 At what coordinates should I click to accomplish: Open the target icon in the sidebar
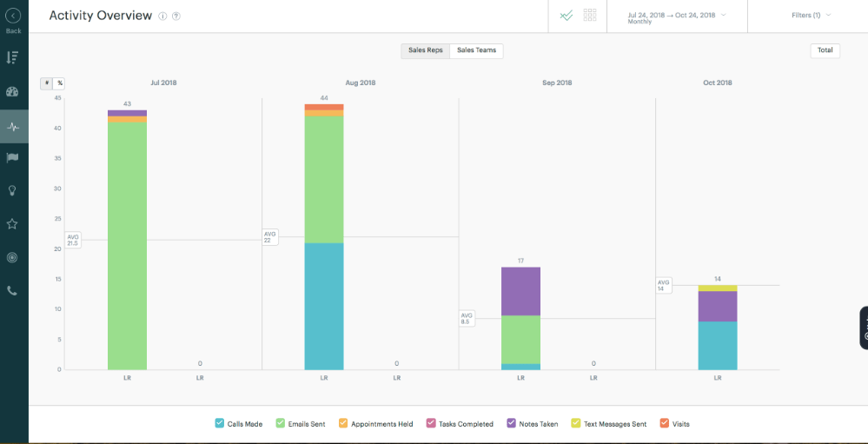[x=13, y=258]
